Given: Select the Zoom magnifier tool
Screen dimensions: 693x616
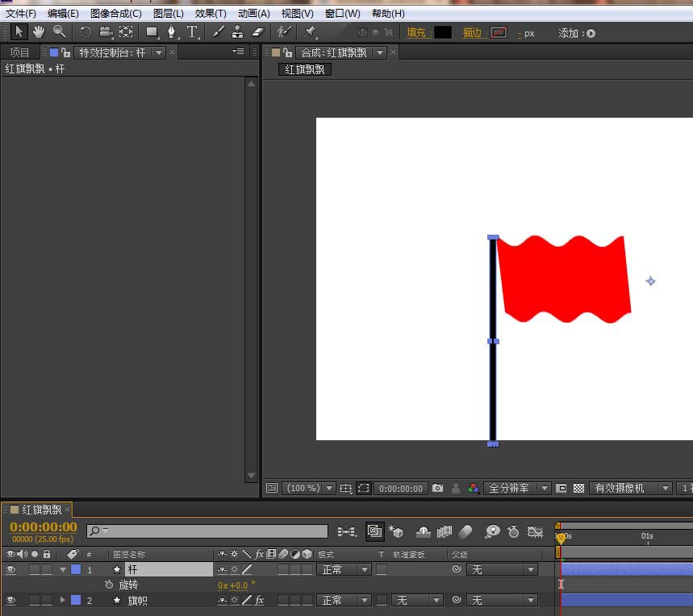Looking at the screenshot, I should point(59,31).
